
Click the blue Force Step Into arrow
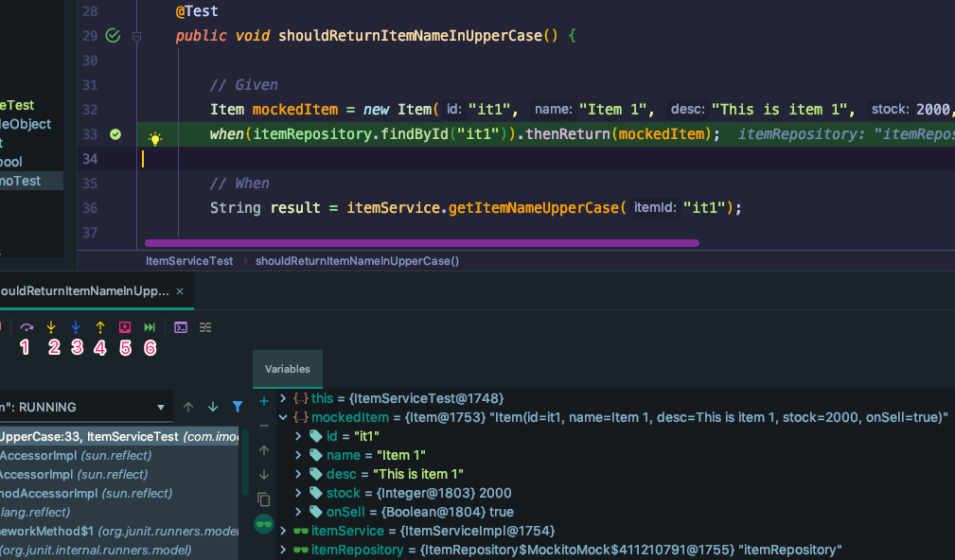click(76, 327)
